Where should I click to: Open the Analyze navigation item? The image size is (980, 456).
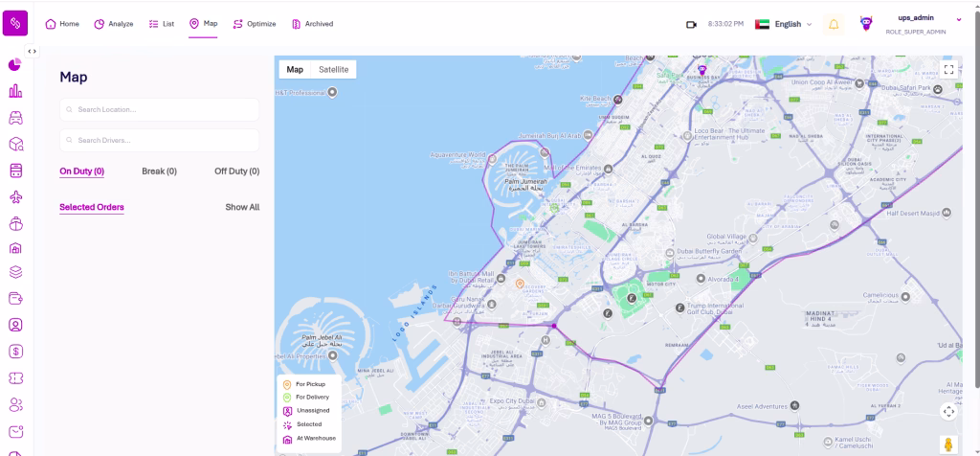tap(114, 24)
